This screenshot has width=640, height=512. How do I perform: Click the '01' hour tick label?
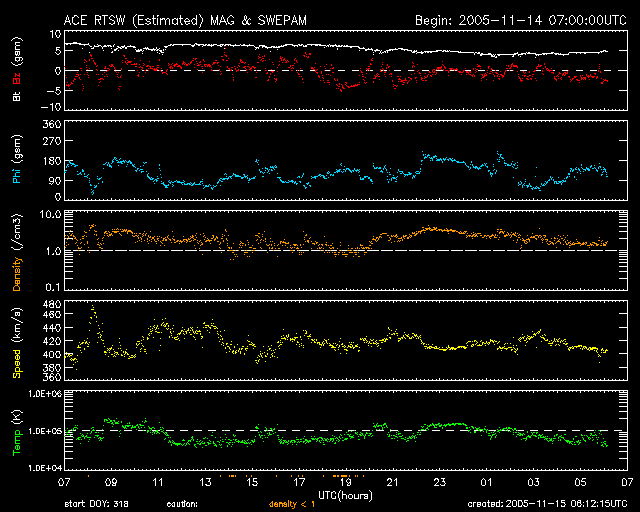(x=487, y=483)
